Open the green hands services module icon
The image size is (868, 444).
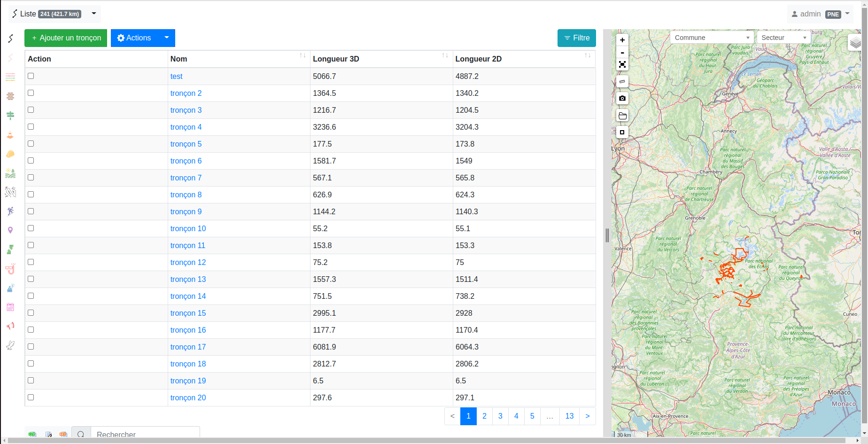coord(10,249)
